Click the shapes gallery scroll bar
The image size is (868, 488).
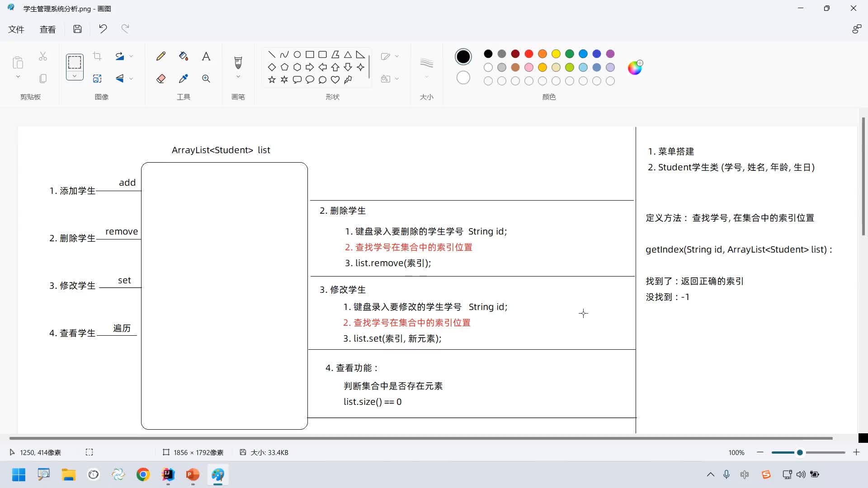click(x=369, y=67)
